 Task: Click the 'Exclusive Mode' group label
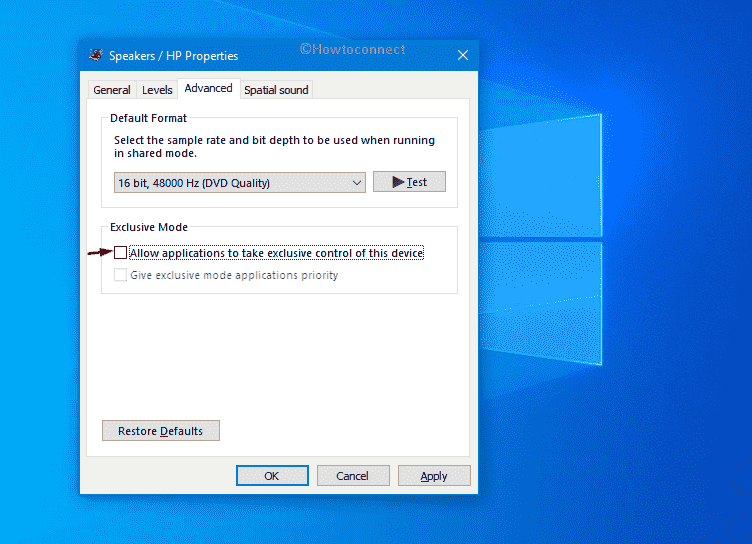(149, 227)
